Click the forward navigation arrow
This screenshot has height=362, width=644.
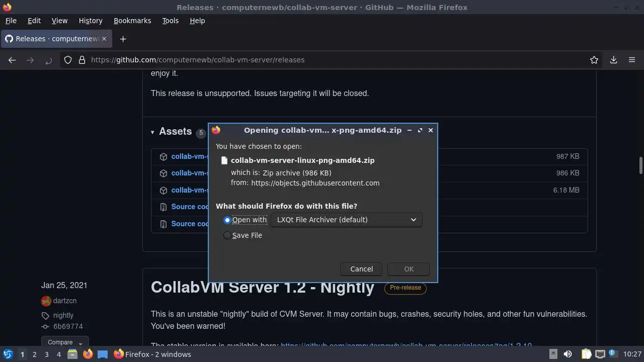[30, 60]
